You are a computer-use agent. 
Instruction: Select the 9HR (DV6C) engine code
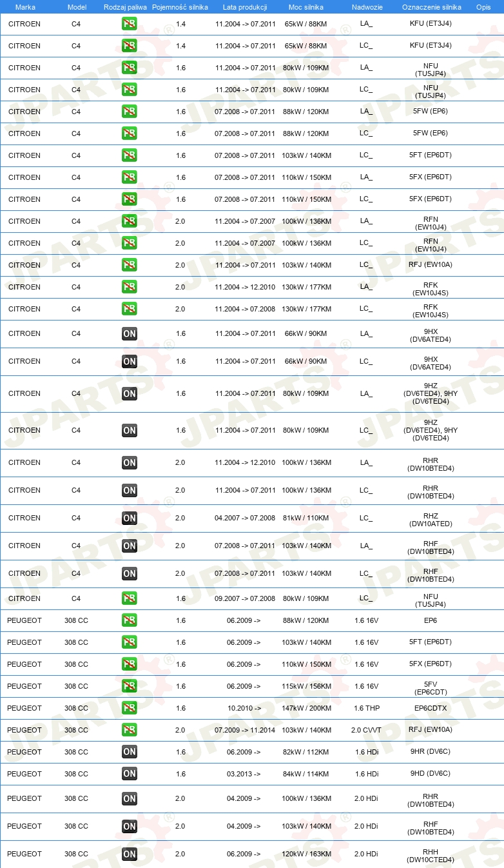tap(431, 752)
